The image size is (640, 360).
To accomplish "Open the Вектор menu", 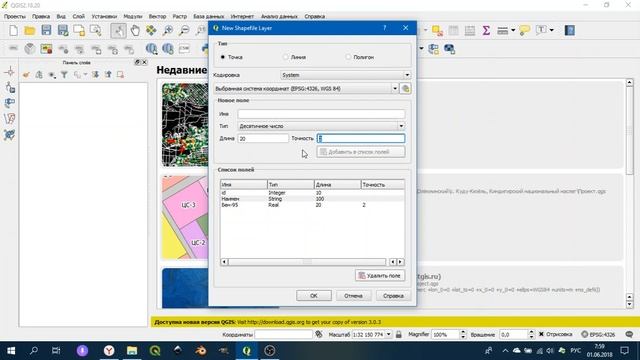I will [x=157, y=16].
